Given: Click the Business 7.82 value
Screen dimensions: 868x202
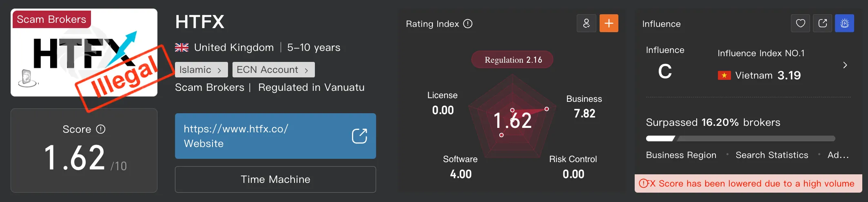Looking at the screenshot, I should (x=585, y=114).
